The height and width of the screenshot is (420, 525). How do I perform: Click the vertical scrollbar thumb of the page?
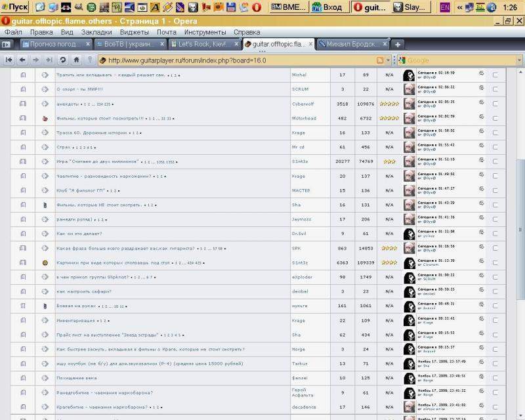coord(520,230)
